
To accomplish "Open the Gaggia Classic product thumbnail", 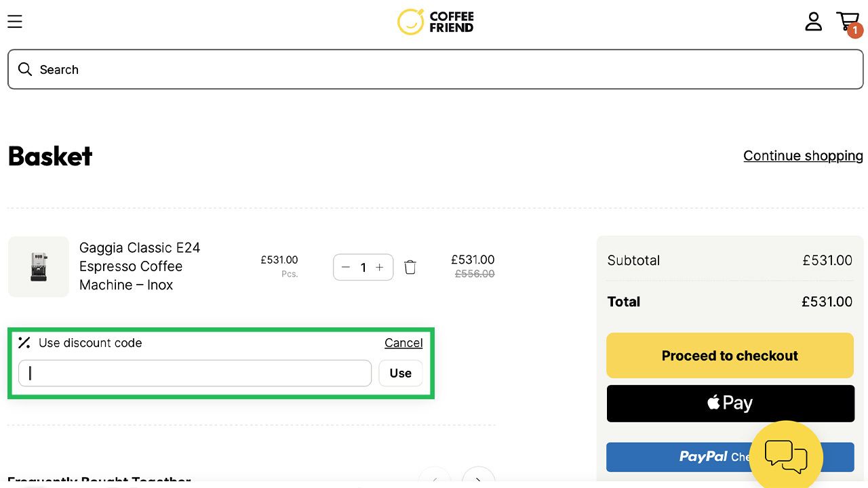I will [x=39, y=266].
